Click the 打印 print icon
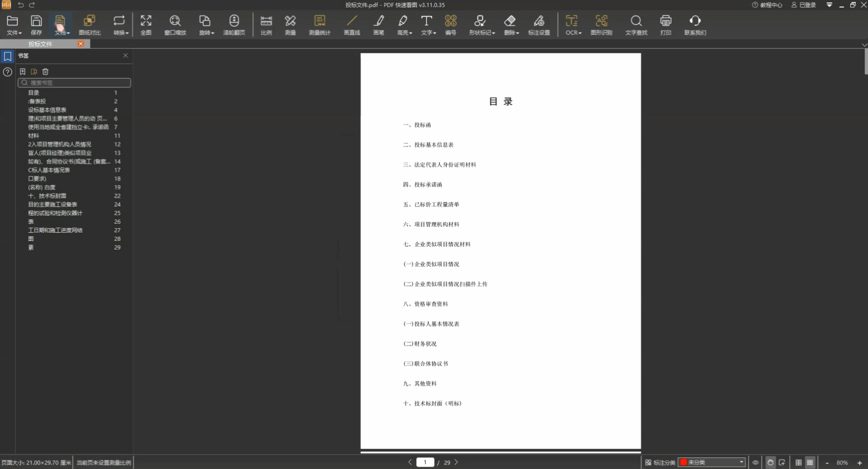The width and height of the screenshot is (868, 469). pos(665,25)
